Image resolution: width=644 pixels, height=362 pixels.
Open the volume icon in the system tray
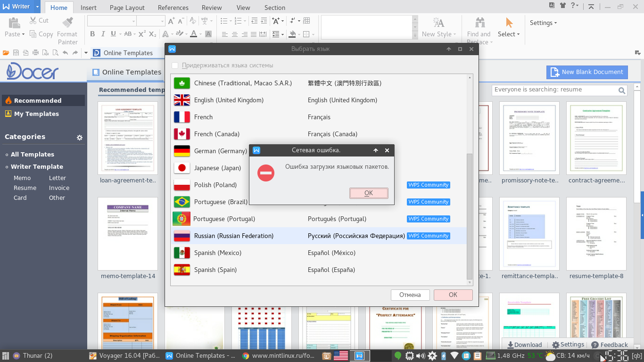(421, 356)
